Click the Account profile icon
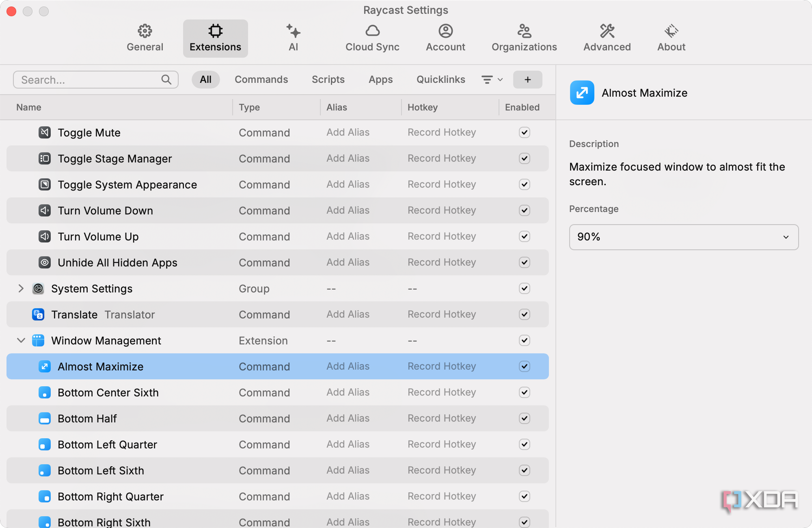The height and width of the screenshot is (528, 812). 445,31
